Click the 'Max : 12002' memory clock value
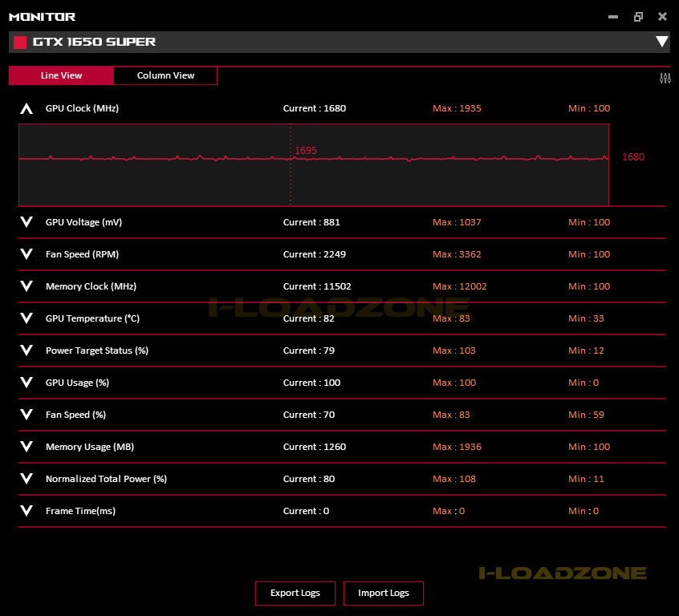Screen dimensions: 679x616 (x=459, y=286)
